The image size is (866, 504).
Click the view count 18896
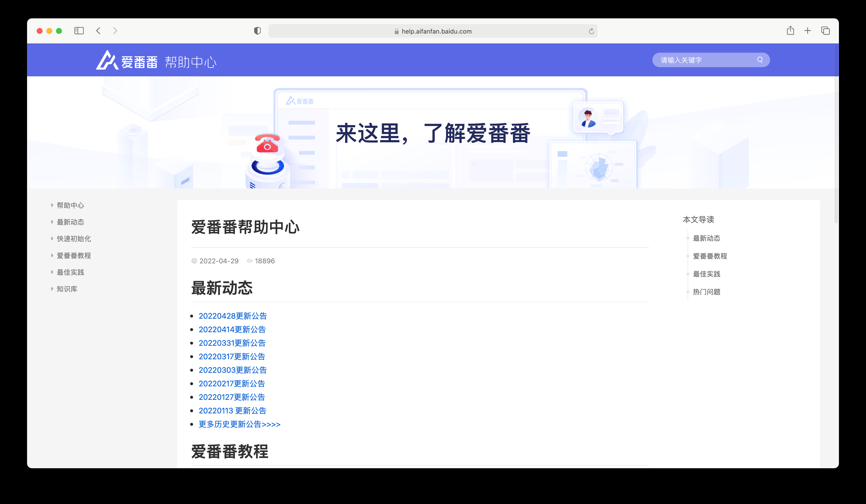[265, 261]
